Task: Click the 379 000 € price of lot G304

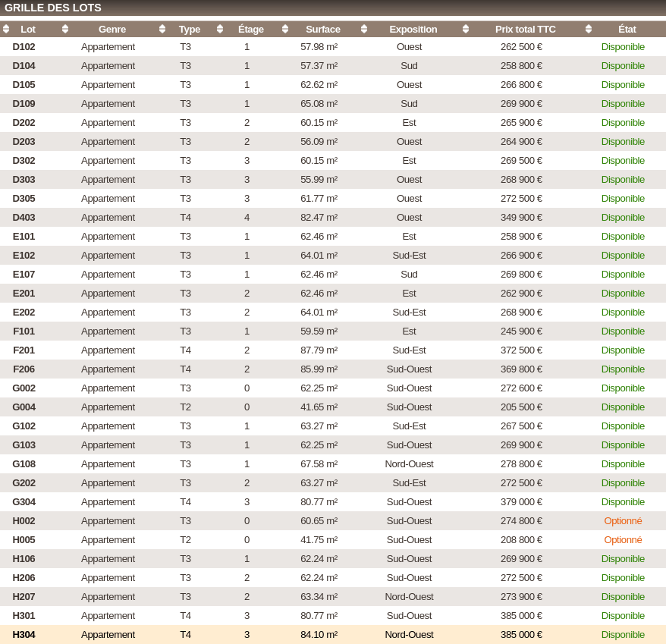Action: 521,501
